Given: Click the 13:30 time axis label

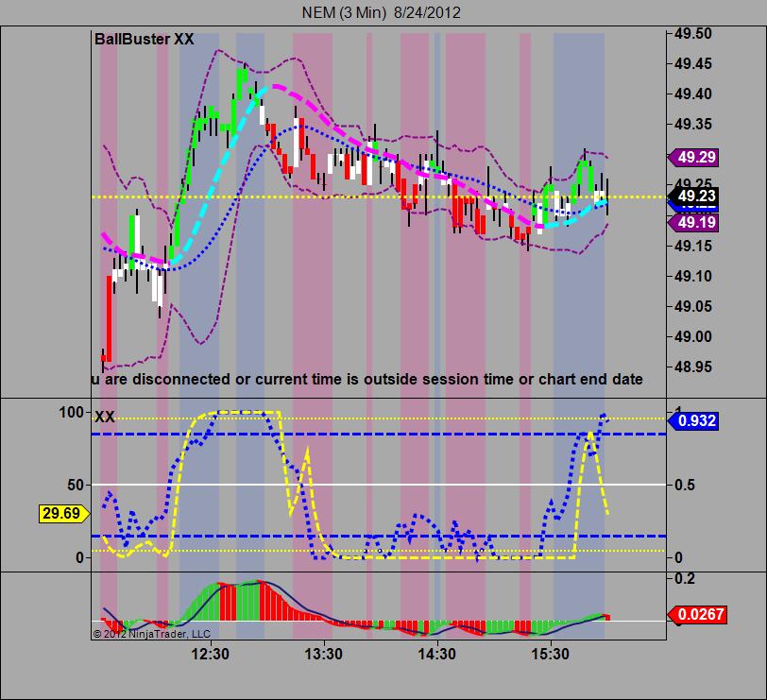Looking at the screenshot, I should [323, 654].
